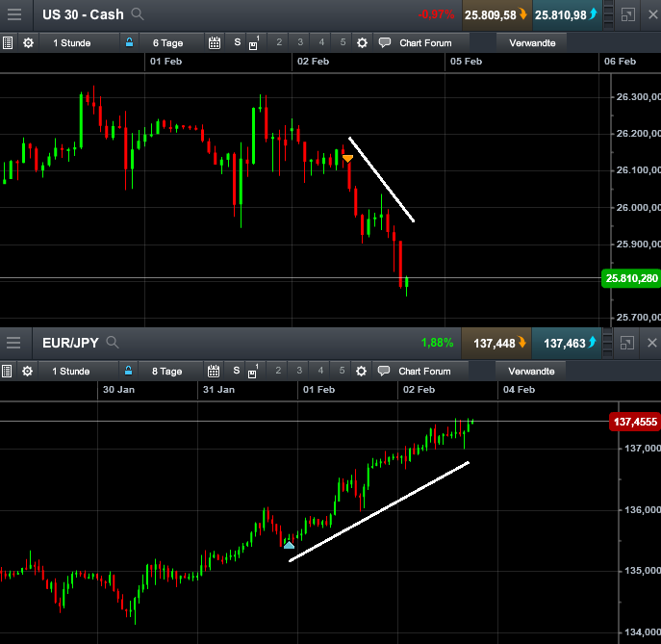The width and height of the screenshot is (661, 644).
Task: Click the pop-out window icon of the US 30 panel
Action: [x=627, y=14]
